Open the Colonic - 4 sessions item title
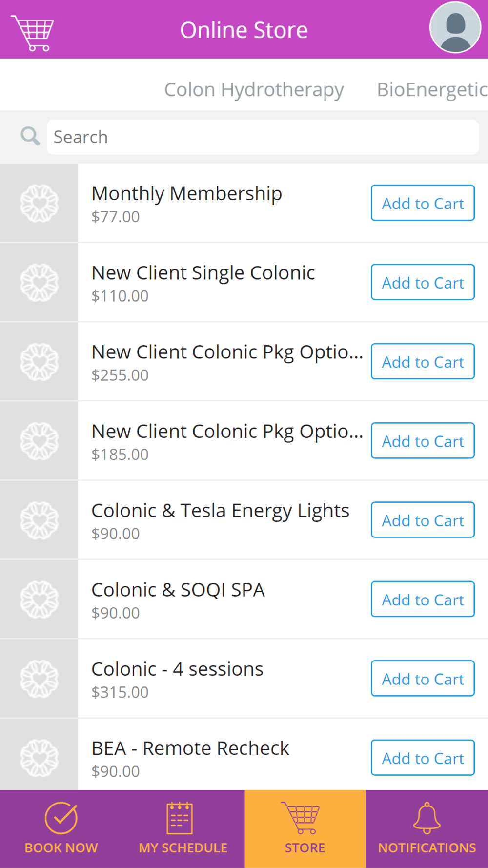The width and height of the screenshot is (488, 868). click(x=178, y=669)
